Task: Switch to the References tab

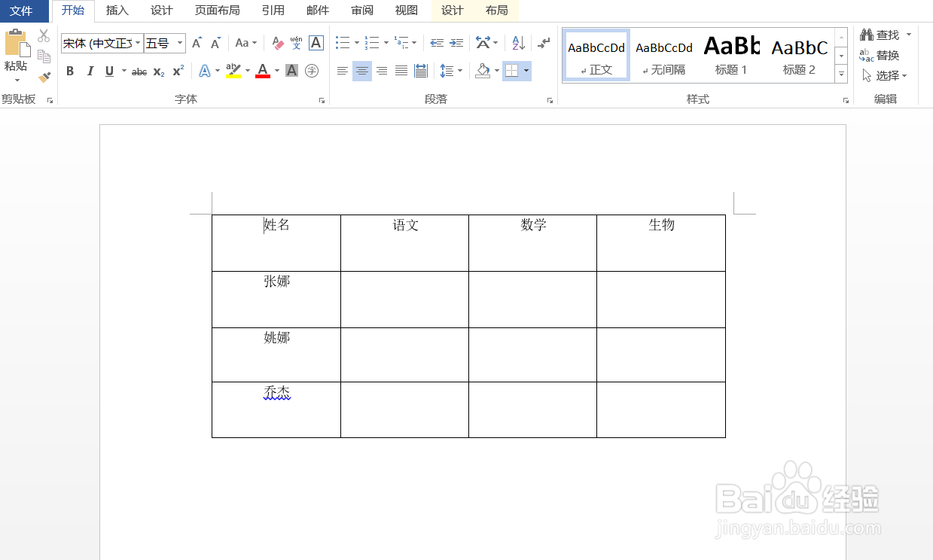Action: pos(273,11)
